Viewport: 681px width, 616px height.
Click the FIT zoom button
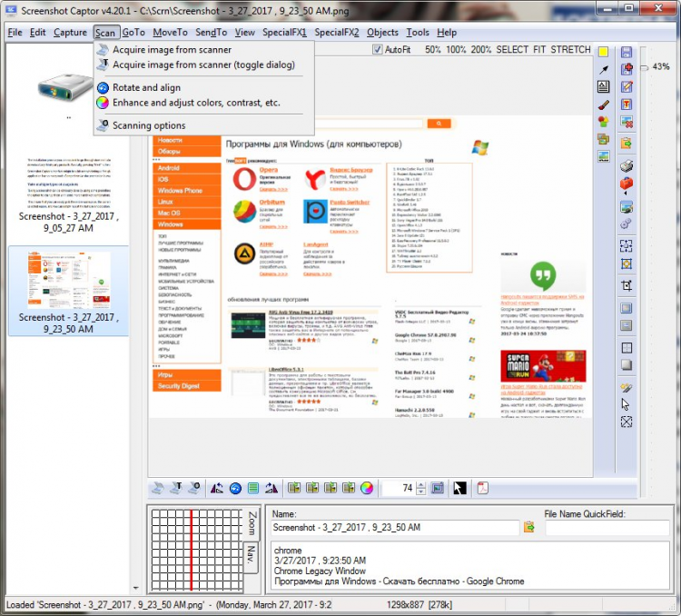539,50
